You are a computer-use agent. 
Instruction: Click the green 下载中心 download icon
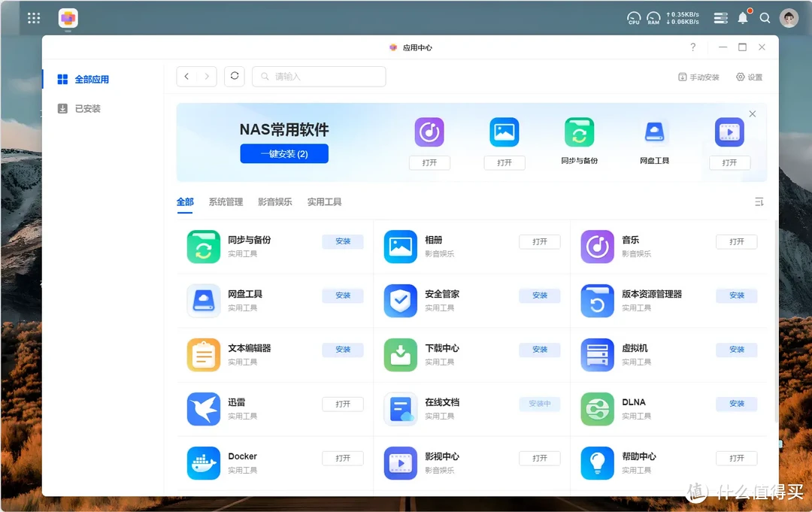tap(400, 355)
